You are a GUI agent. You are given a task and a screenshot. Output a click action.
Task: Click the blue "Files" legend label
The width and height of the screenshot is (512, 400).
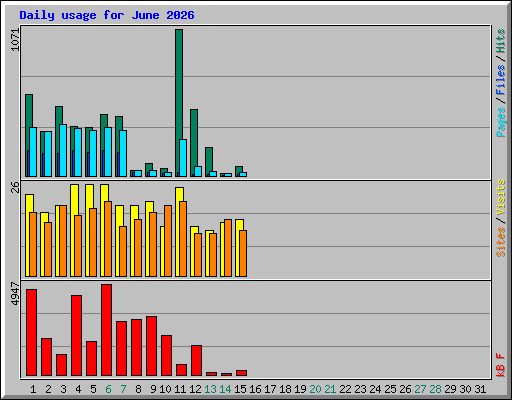click(x=501, y=80)
